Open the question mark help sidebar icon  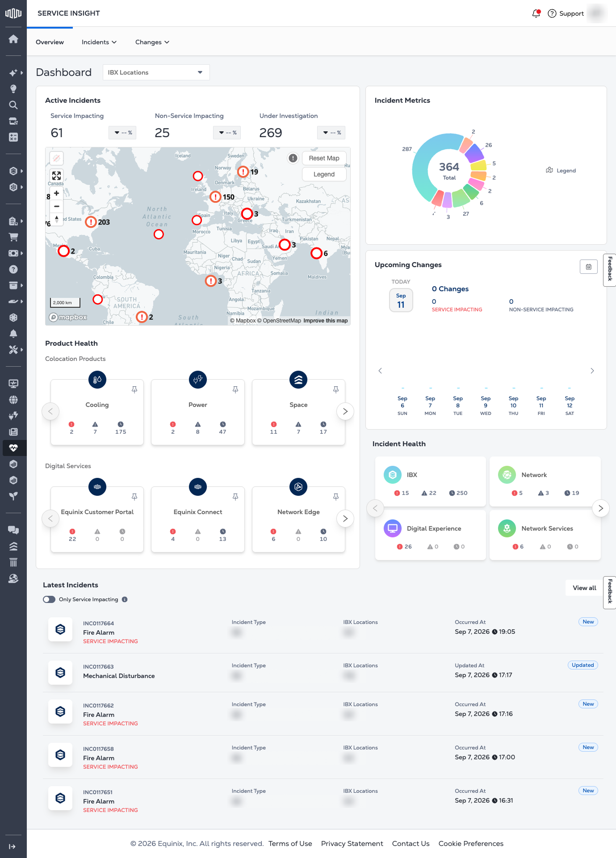(x=13, y=269)
